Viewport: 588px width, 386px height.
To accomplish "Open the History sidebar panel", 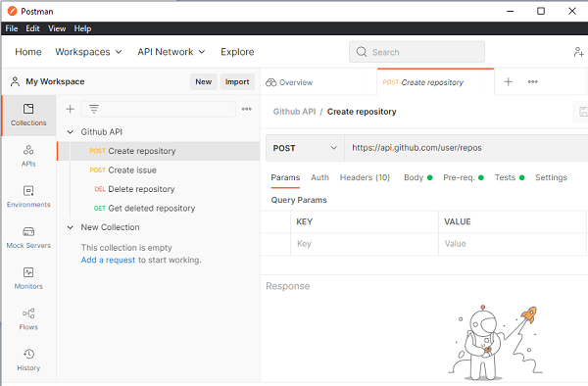I will 28,361.
